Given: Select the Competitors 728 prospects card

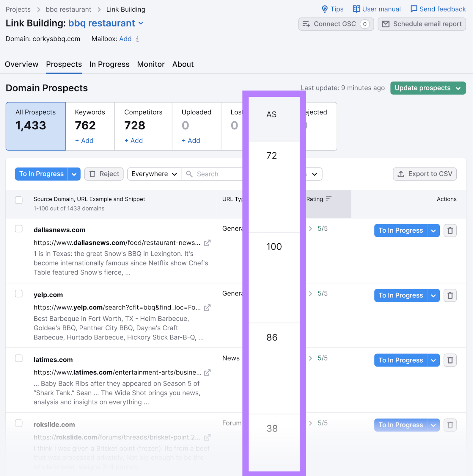Looking at the screenshot, I should coord(143,126).
